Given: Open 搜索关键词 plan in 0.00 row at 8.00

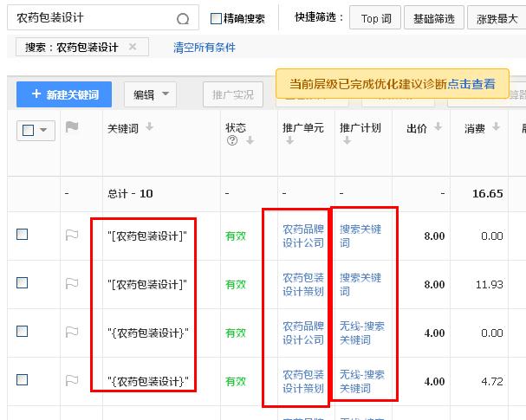Looking at the screenshot, I should (x=360, y=236).
